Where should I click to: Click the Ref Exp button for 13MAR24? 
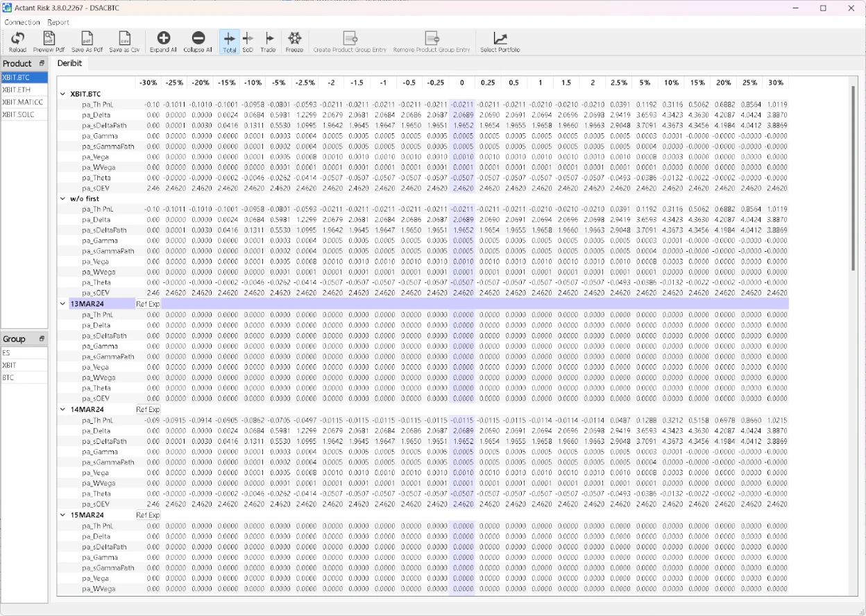(148, 304)
